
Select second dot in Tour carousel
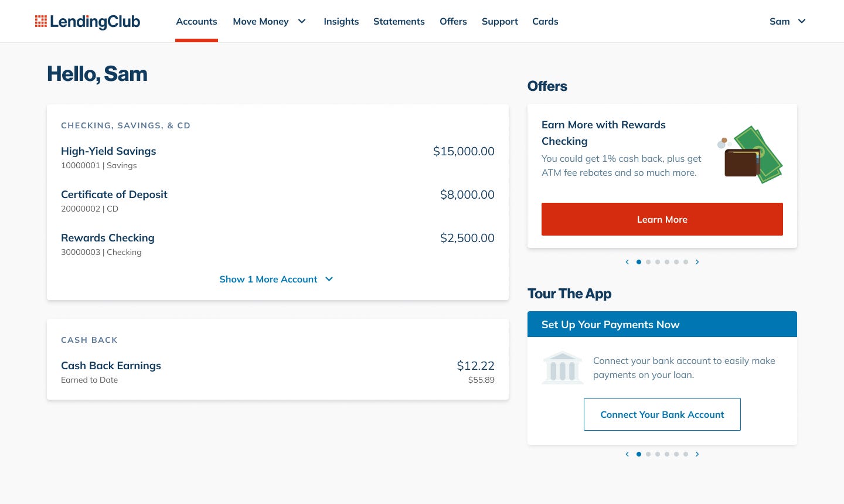point(648,454)
